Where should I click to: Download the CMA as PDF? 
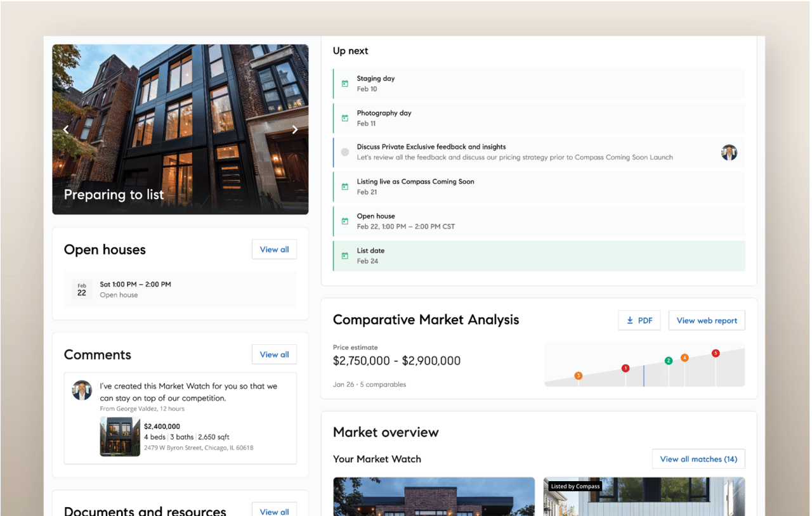coord(639,321)
